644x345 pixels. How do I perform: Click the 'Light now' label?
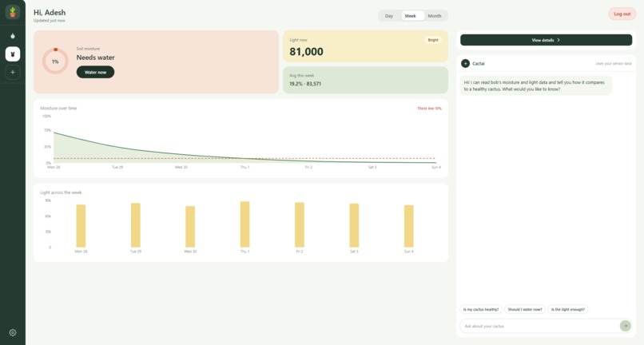(298, 40)
